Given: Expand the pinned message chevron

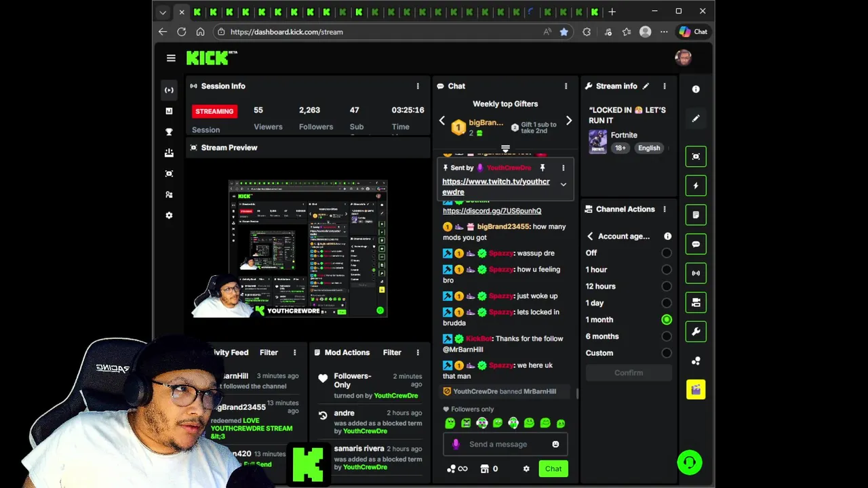Looking at the screenshot, I should coord(563,184).
